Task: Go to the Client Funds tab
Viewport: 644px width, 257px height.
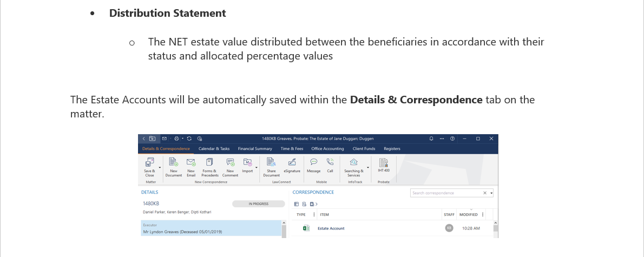Action: coord(364,149)
